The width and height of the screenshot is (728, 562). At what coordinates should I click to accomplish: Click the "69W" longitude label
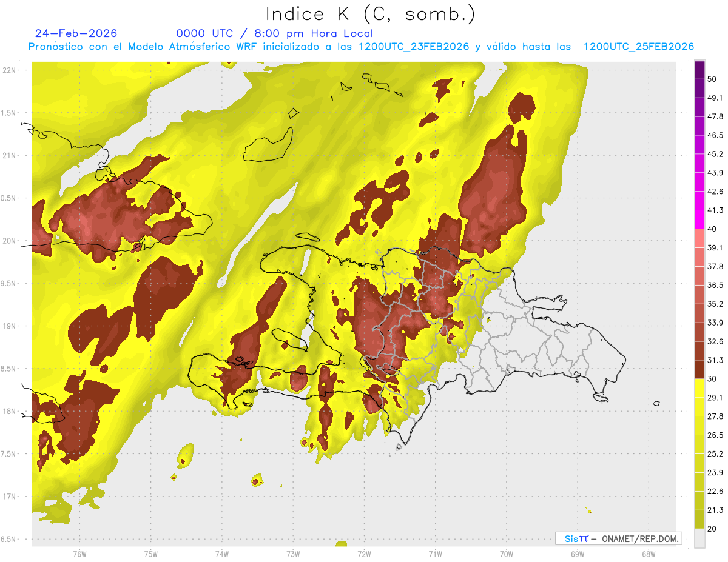point(577,554)
